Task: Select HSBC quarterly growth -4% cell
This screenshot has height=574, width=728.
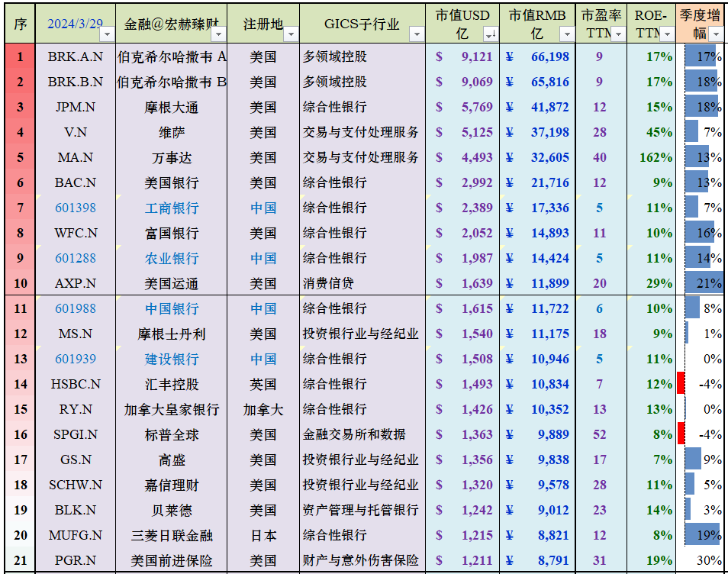Action: [x=701, y=384]
